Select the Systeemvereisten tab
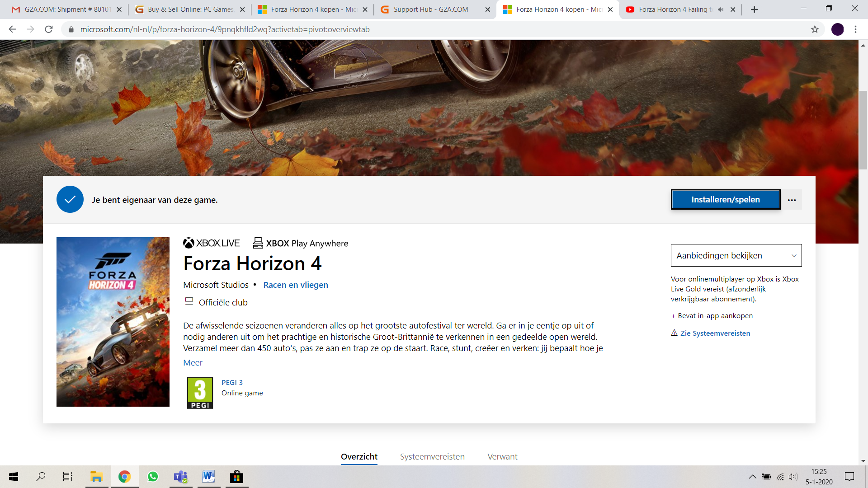 [432, 456]
